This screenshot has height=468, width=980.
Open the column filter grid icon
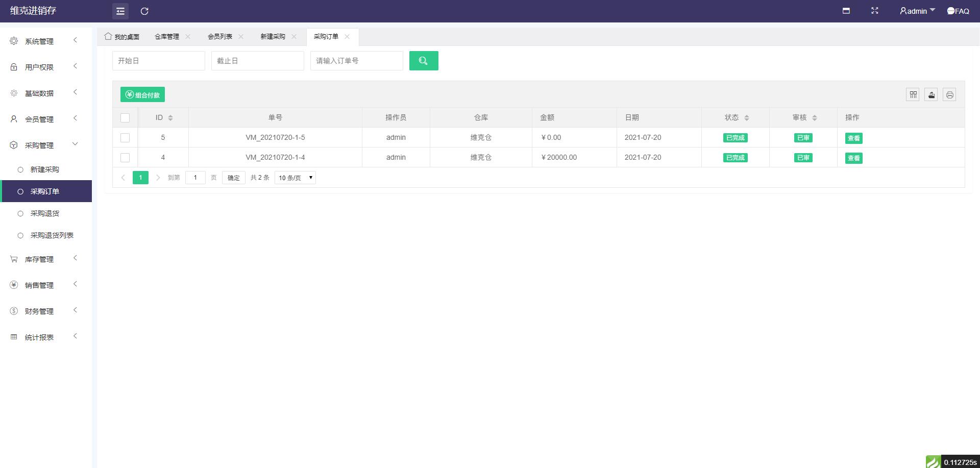coord(913,94)
